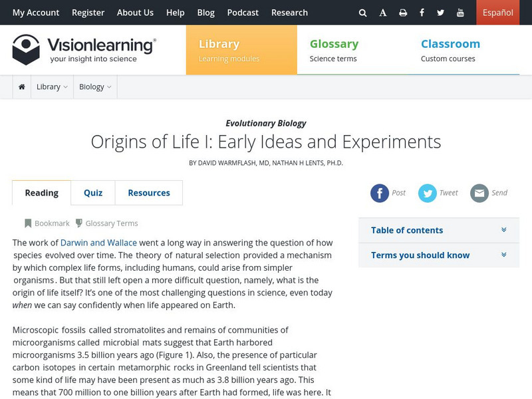The width and height of the screenshot is (532, 399).
Task: Open Visionlearning's YouTube channel icon
Action: click(x=460, y=12)
